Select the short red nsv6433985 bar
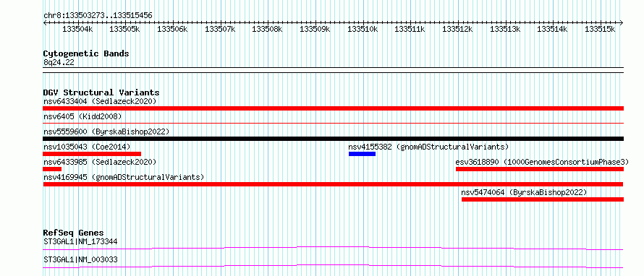 click(x=52, y=169)
